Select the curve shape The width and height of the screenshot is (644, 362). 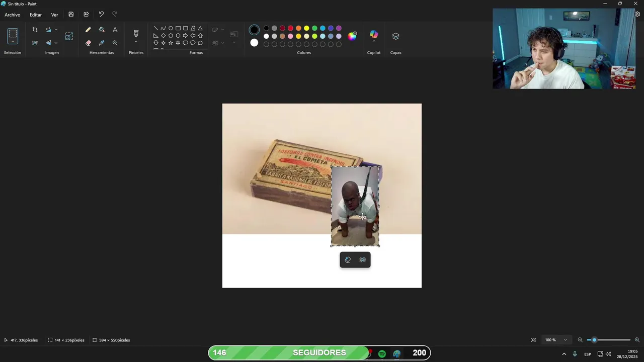pos(163,28)
